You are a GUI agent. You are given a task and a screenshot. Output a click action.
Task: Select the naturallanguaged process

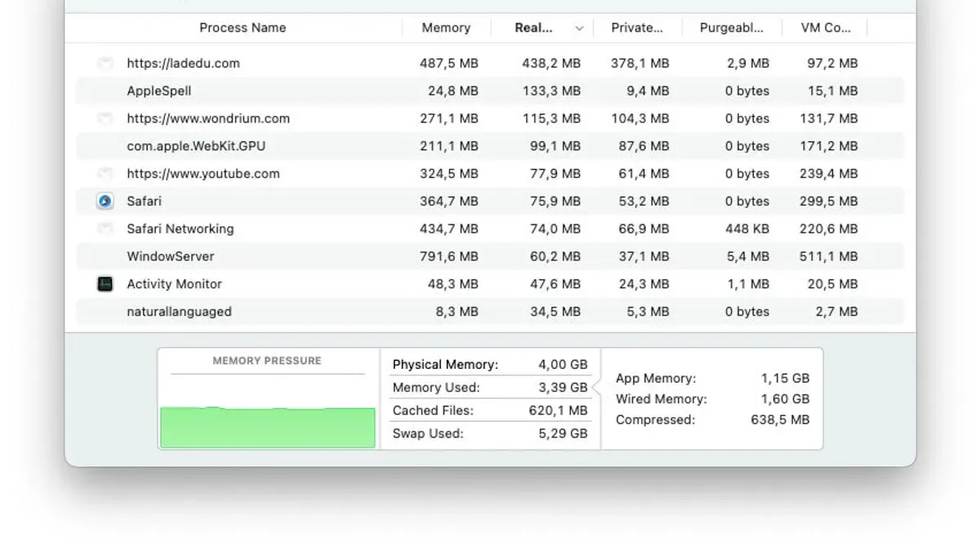(179, 312)
